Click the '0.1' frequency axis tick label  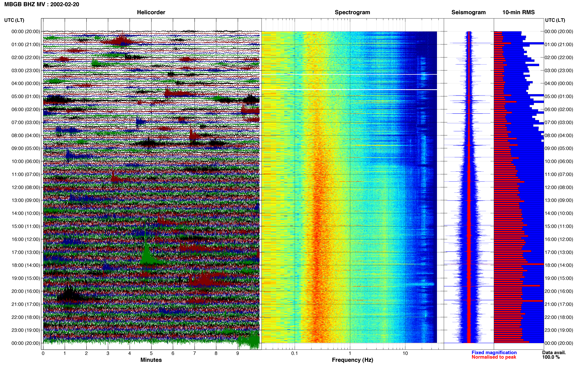[x=295, y=353]
